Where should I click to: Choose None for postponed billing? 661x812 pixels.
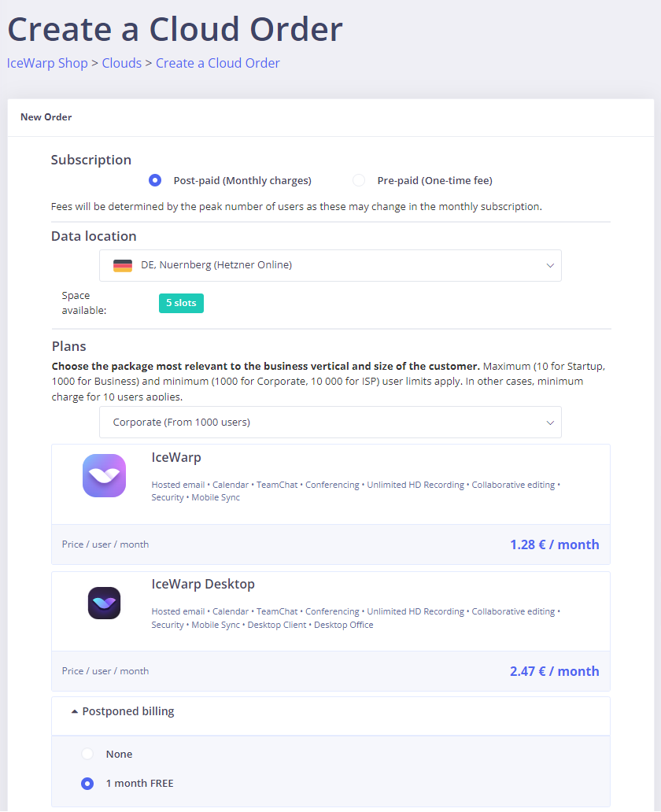[x=87, y=754]
